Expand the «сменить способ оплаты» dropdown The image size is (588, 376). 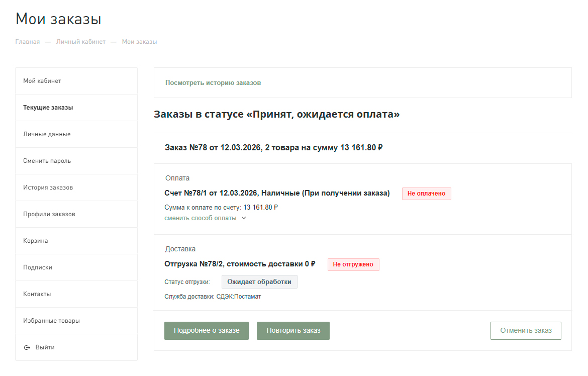(201, 218)
